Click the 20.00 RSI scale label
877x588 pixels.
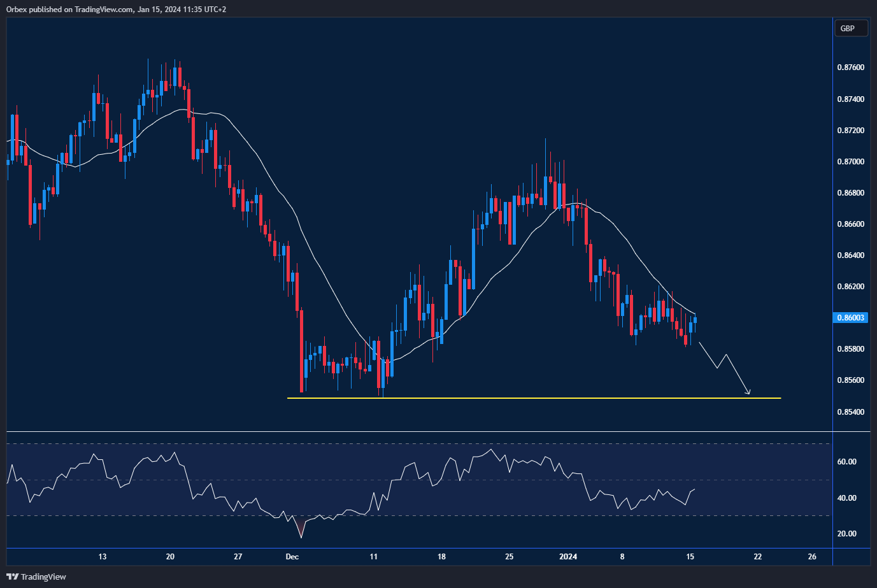846,534
